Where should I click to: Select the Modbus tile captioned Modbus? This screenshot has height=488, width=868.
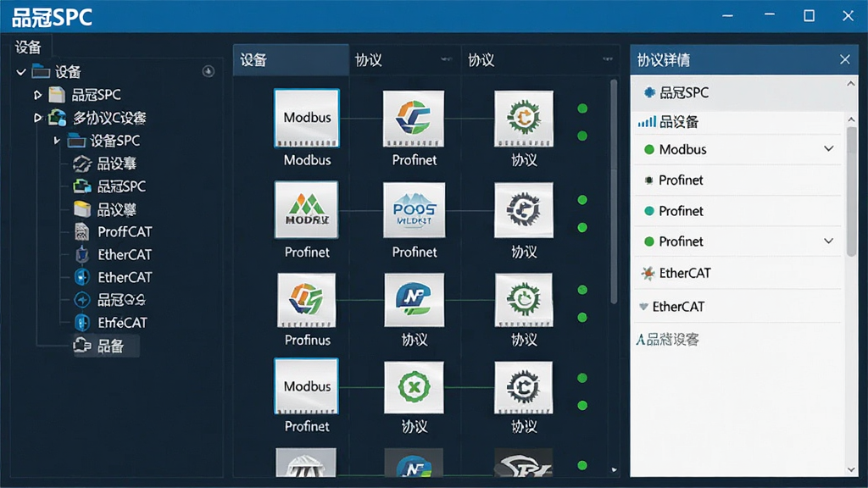click(307, 118)
